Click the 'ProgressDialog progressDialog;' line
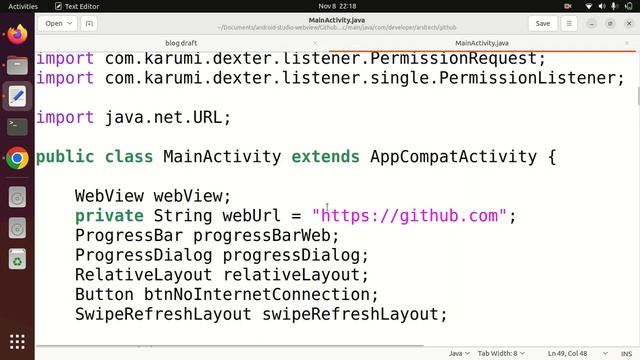Viewport: 640px width, 360px height. [x=222, y=256]
